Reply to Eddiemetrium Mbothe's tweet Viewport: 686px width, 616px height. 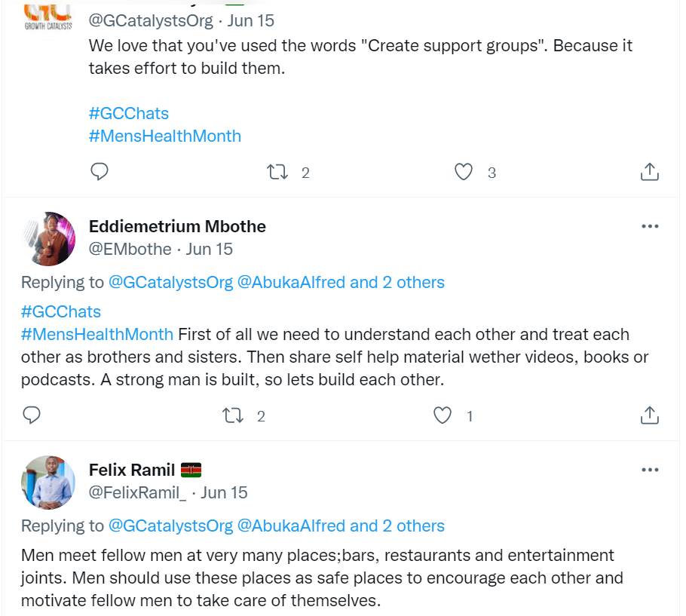coord(32,415)
